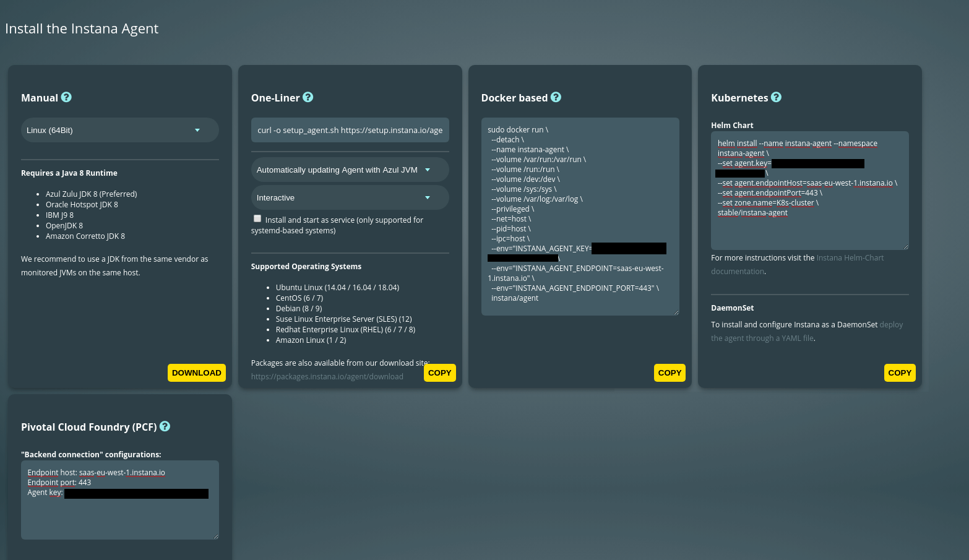Click the Docker based help icon

pos(556,97)
